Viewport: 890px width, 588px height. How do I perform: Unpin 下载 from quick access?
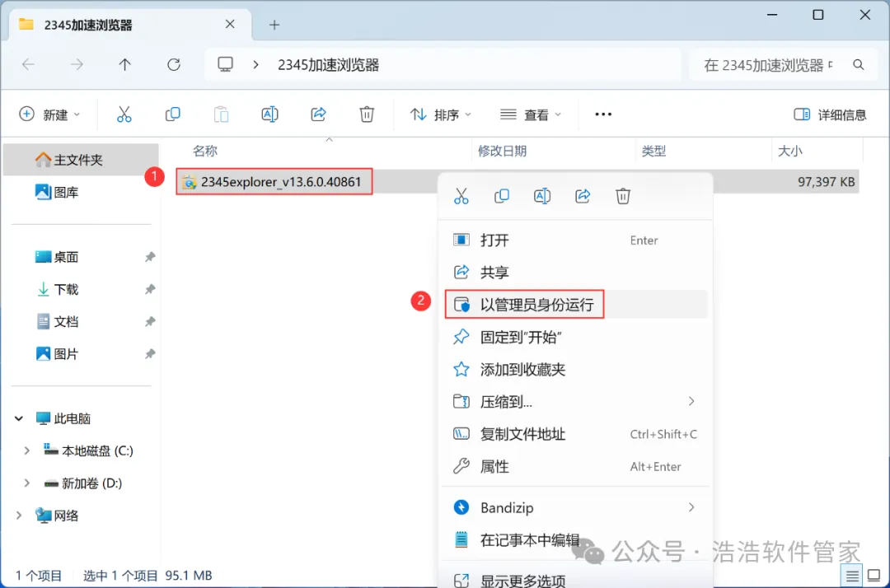[150, 289]
